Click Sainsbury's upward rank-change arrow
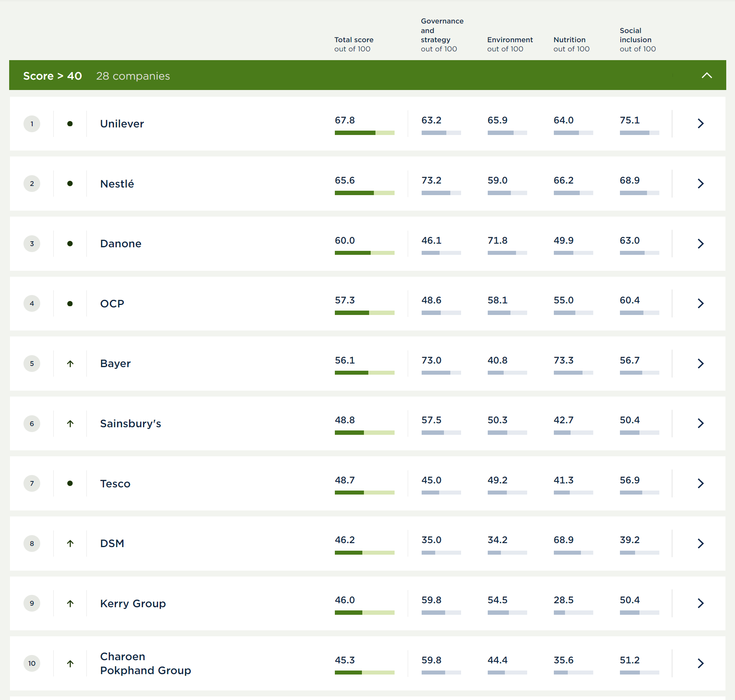735x700 pixels. pyautogui.click(x=70, y=424)
